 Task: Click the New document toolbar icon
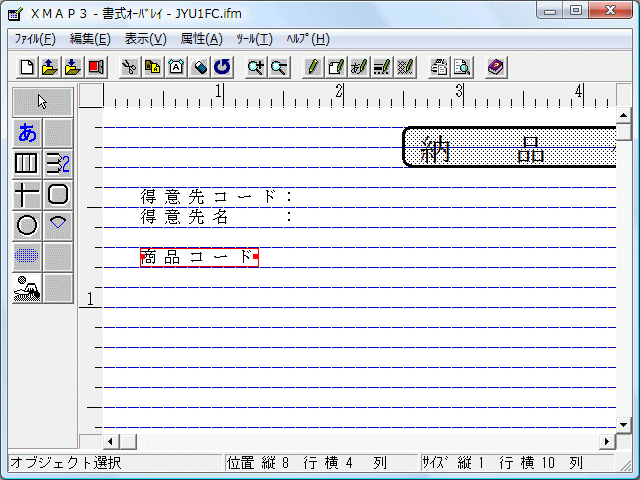(27, 67)
